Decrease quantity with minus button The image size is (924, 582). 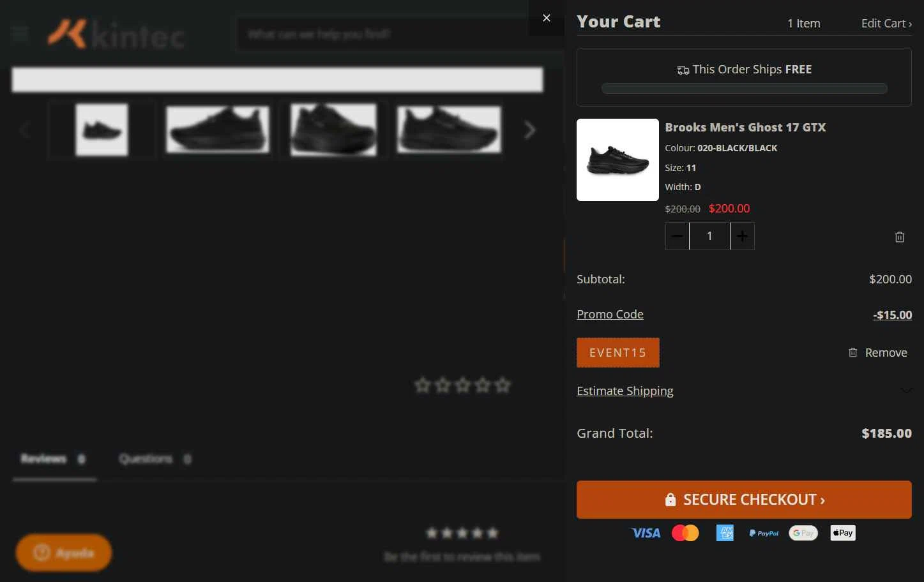[678, 236]
